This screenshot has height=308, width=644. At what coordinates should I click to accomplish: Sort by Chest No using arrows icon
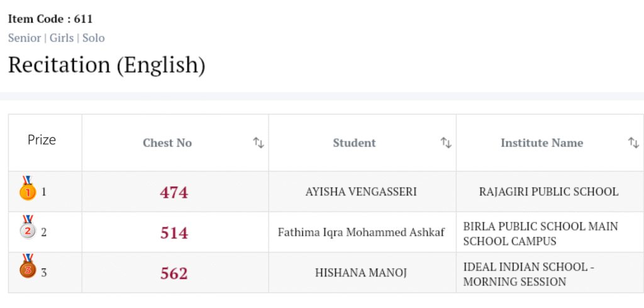click(x=258, y=143)
